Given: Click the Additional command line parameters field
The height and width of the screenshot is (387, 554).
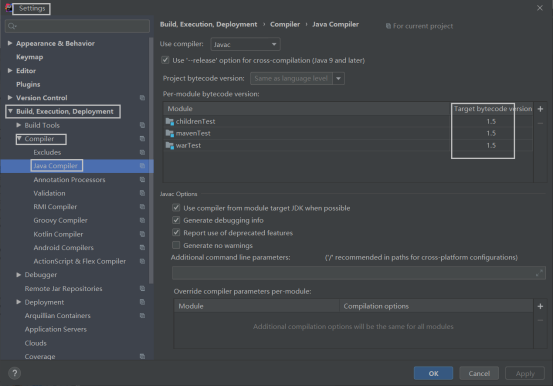Looking at the screenshot, I should pyautogui.click(x=359, y=273).
